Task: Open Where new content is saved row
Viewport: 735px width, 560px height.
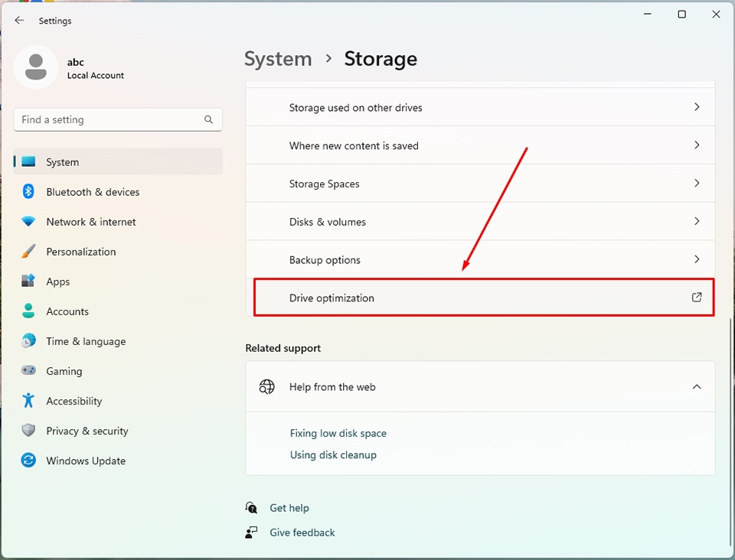Action: (480, 145)
